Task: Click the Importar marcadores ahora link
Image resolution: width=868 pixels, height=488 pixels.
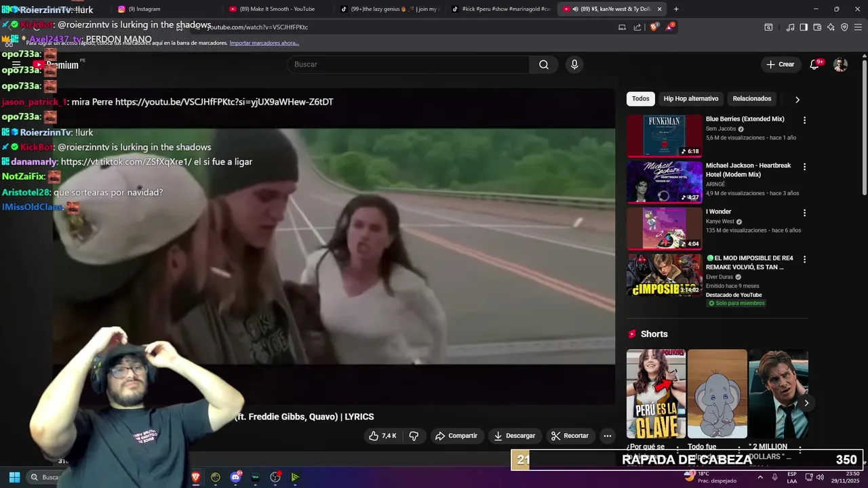Action: (x=264, y=43)
